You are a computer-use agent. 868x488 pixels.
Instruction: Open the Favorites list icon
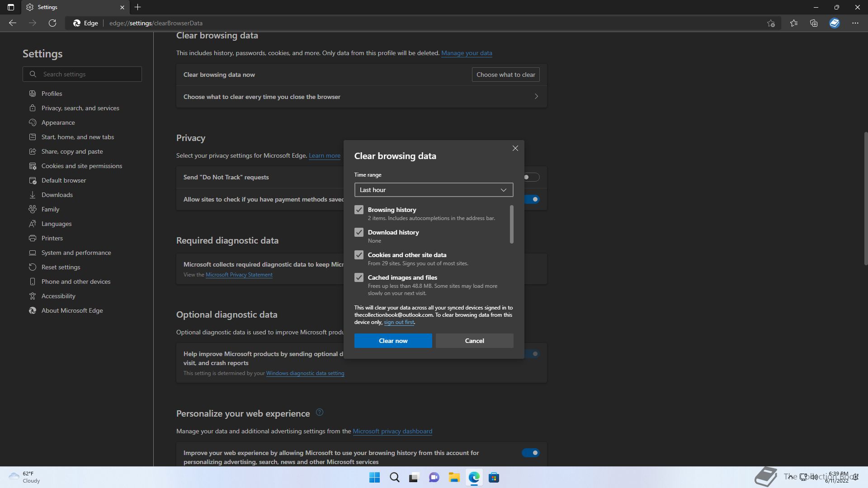(x=794, y=23)
